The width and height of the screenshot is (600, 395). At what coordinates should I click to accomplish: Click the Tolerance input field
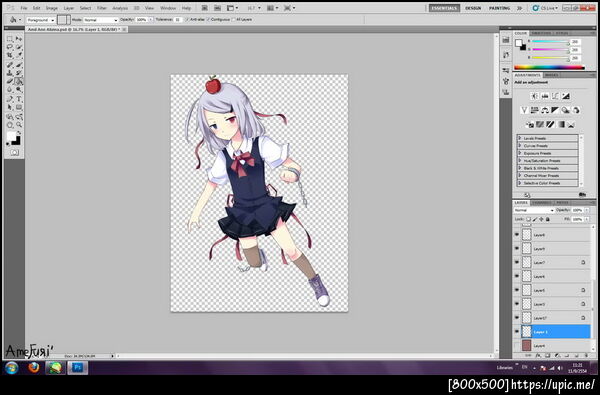pos(178,20)
